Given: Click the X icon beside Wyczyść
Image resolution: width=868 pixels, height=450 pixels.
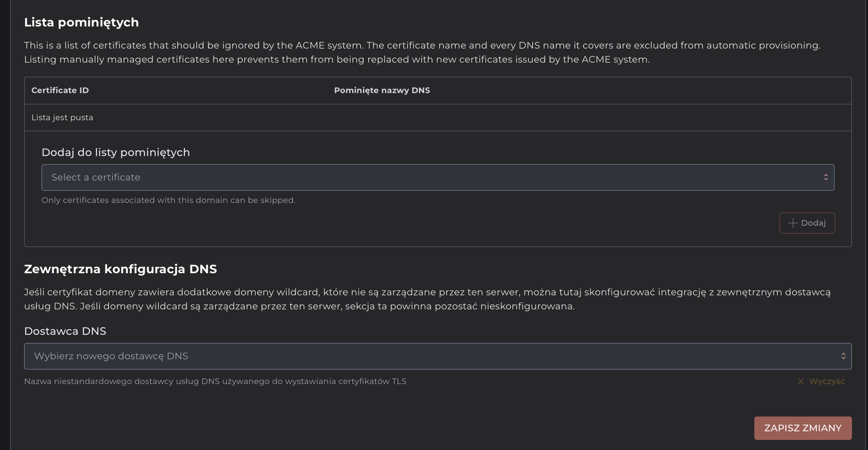Looking at the screenshot, I should click(x=800, y=381).
